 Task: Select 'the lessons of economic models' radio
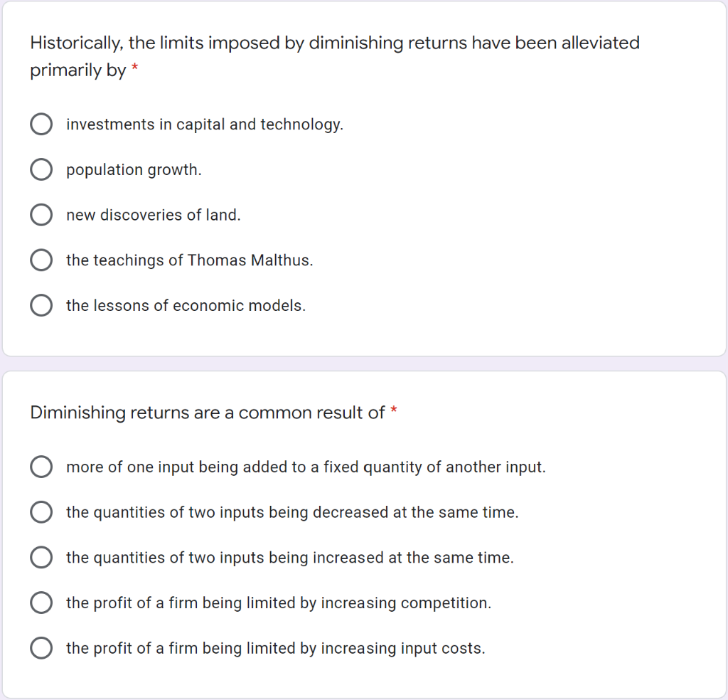pos(41,305)
